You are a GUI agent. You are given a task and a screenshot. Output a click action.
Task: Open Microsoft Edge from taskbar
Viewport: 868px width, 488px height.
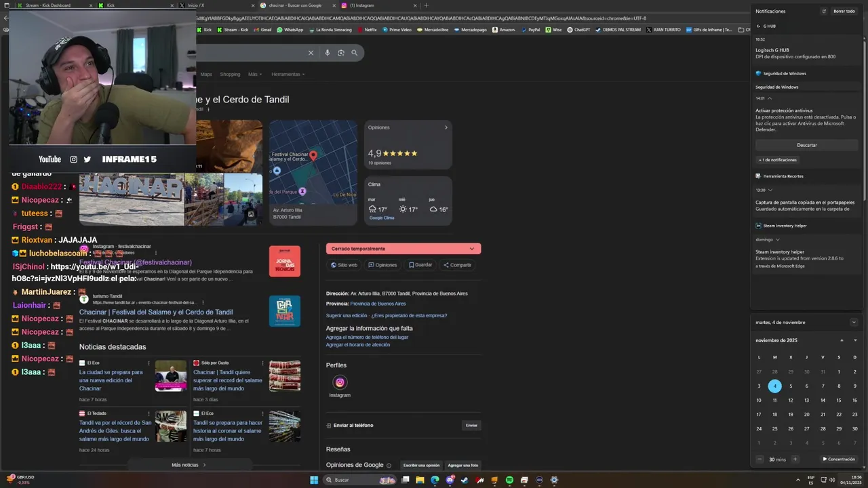435,480
